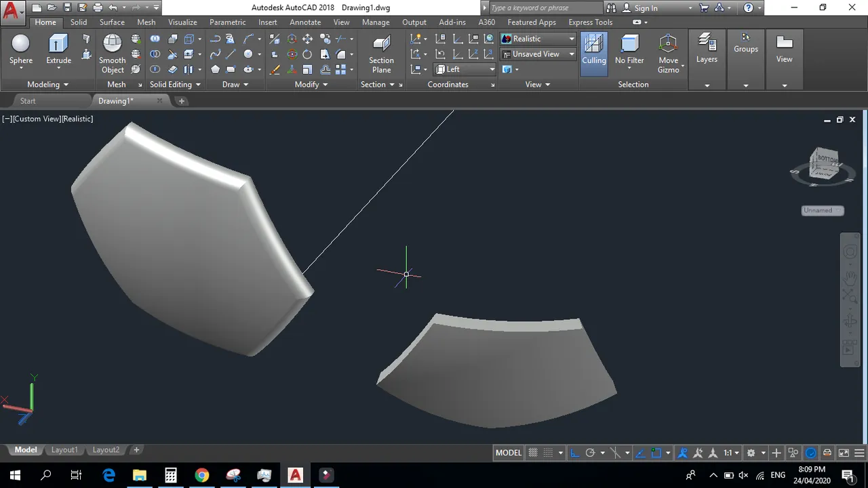Screen dimensions: 868x488
Task: Click the Polygon draw tool
Action: [x=215, y=69]
